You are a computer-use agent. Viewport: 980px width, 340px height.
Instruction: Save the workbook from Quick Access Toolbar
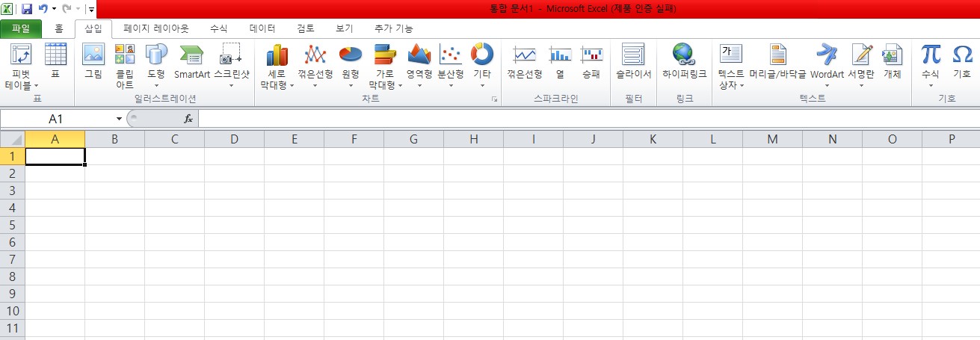pos(26,10)
